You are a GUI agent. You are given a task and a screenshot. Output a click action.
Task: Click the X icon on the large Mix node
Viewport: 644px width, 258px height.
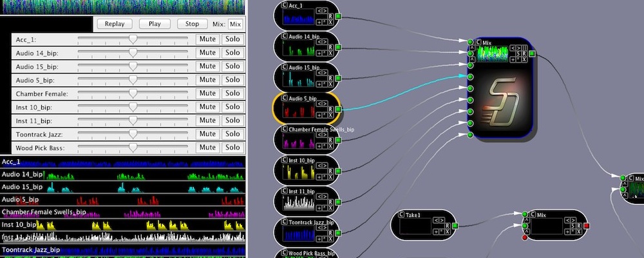click(x=524, y=60)
